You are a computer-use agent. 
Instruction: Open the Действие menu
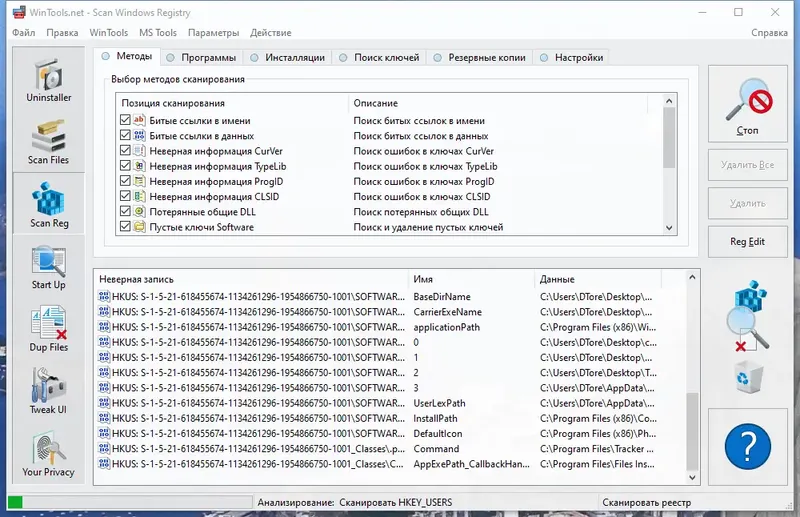[x=271, y=33]
